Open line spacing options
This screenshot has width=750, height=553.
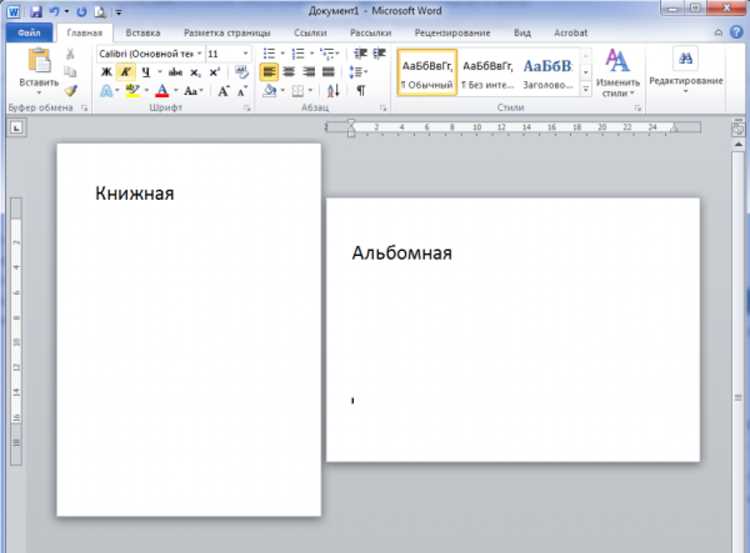[x=356, y=72]
